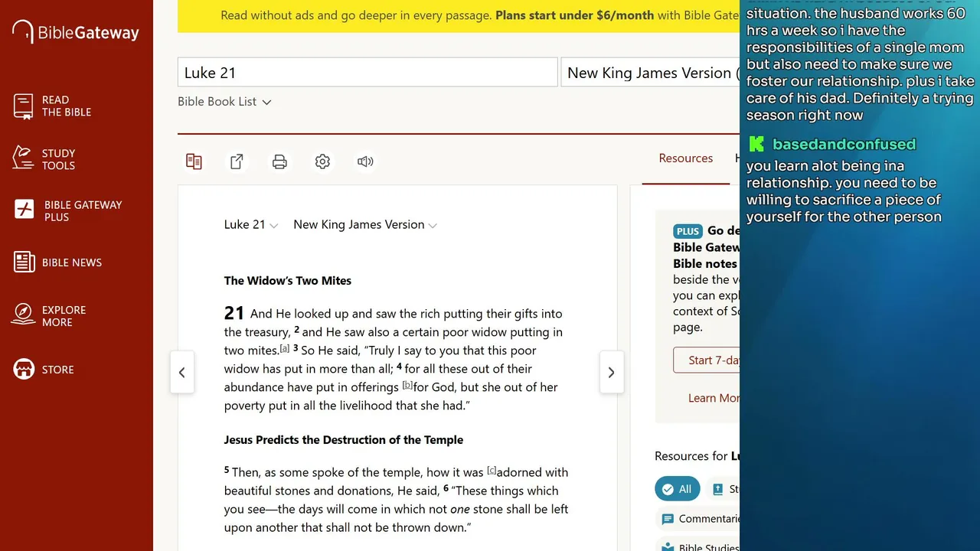
Task: Click the Kick badge beside basedandconfused
Action: pyautogui.click(x=756, y=144)
